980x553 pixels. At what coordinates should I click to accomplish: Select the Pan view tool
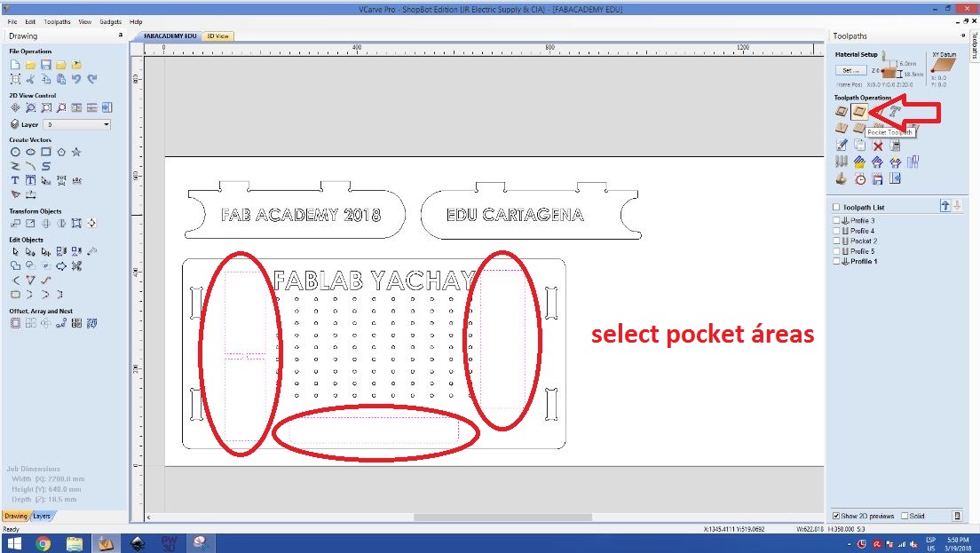(x=15, y=108)
